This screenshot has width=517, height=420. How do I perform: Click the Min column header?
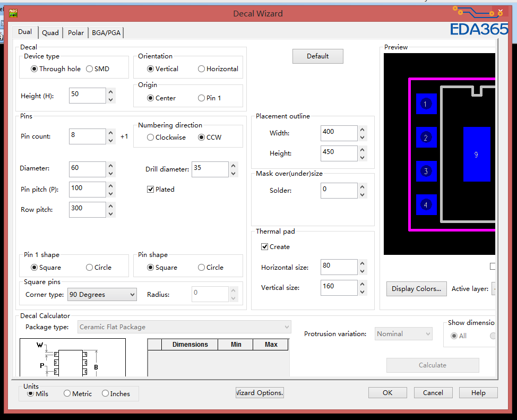(236, 345)
